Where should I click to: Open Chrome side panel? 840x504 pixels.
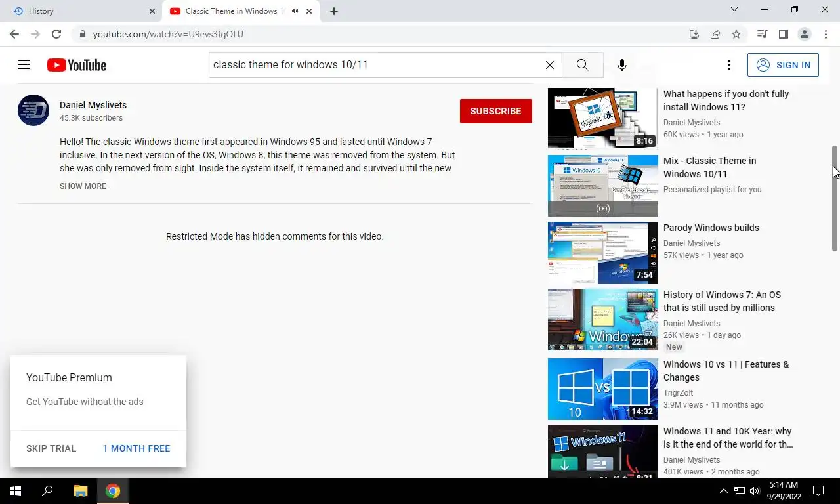coord(783,34)
